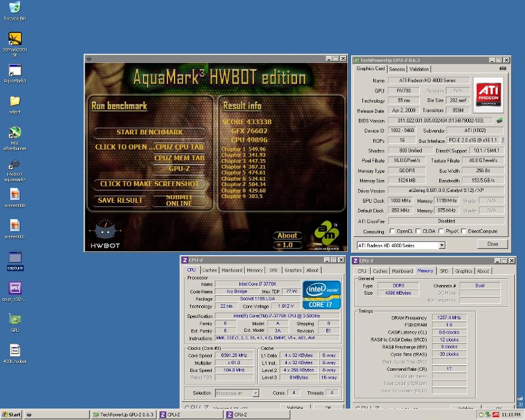Open the Recycle Bin desktop icon
Viewport: 525px width, 420px height.
(x=15, y=10)
